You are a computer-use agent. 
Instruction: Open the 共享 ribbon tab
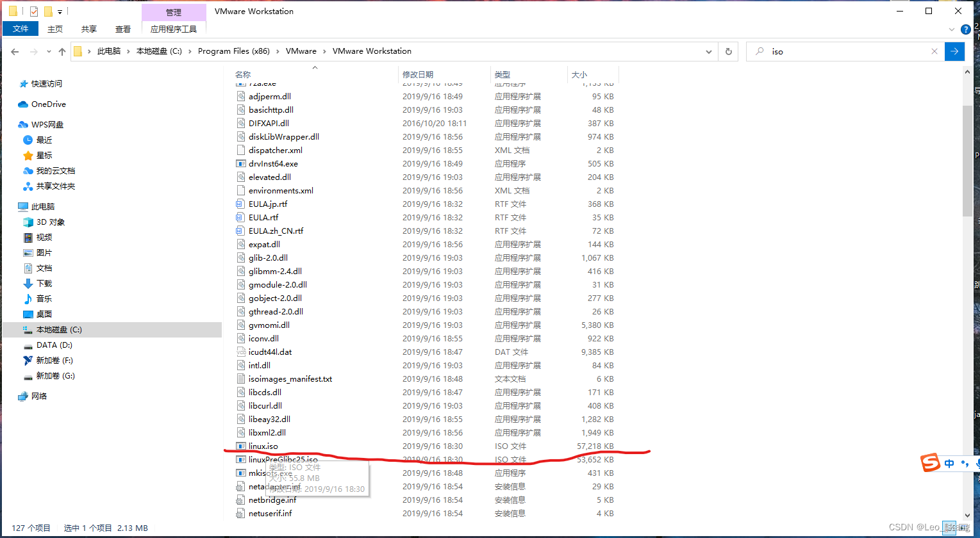[89, 29]
